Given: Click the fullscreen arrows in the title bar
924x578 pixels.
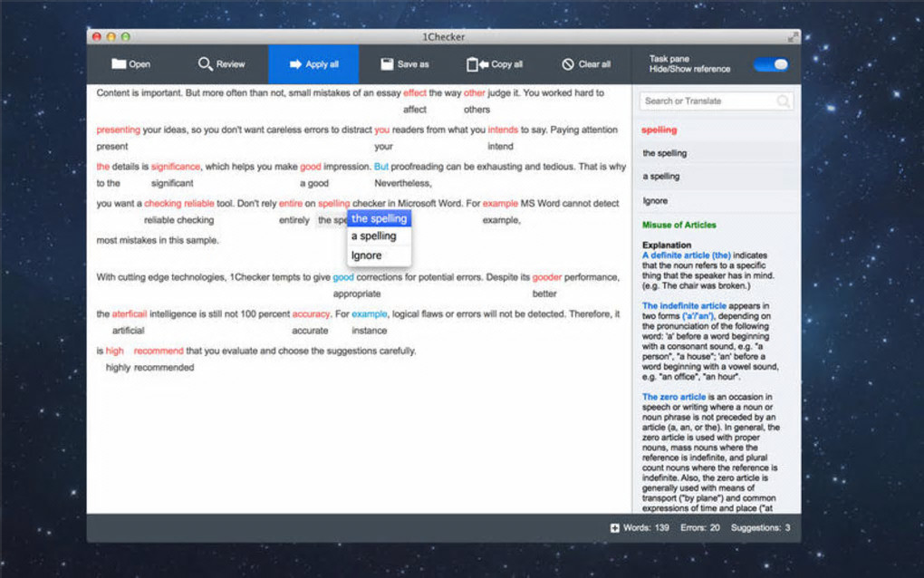Looking at the screenshot, I should coord(793,36).
